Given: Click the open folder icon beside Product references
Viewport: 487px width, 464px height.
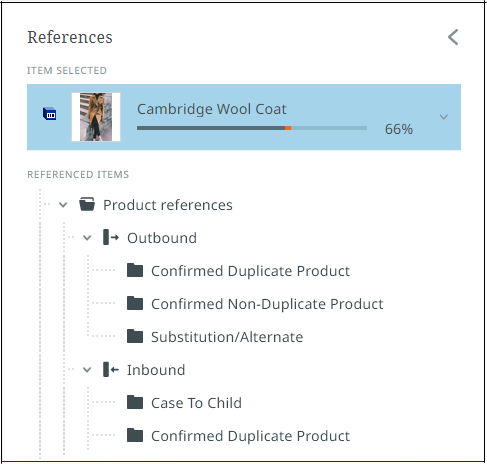Looking at the screenshot, I should point(87,204).
